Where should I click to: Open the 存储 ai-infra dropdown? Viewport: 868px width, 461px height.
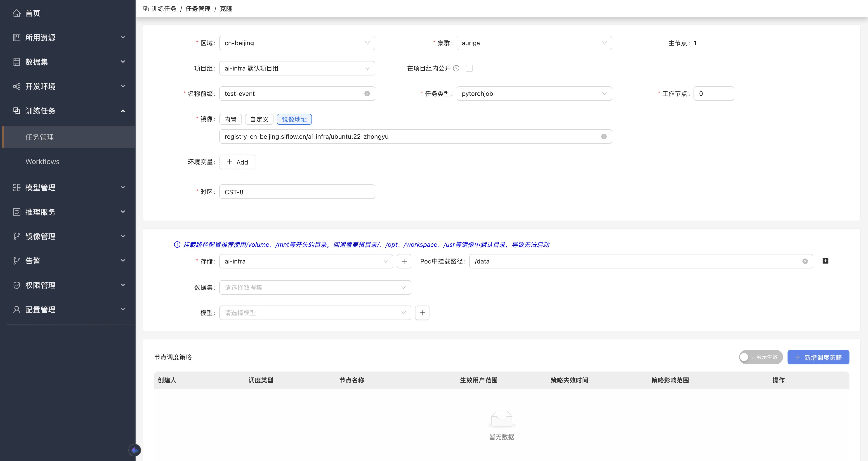coord(306,261)
